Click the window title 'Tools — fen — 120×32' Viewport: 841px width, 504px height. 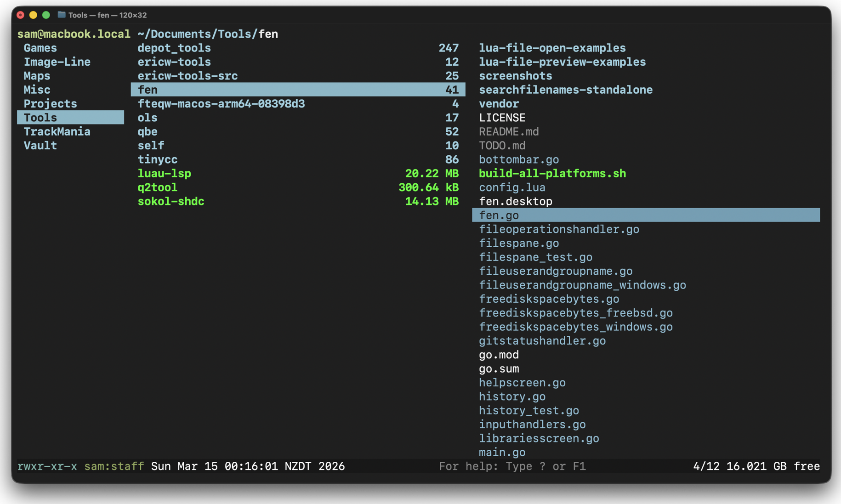[108, 15]
